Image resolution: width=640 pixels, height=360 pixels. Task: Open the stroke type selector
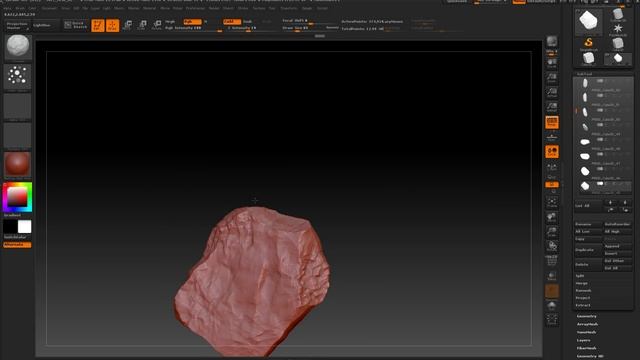(18, 76)
